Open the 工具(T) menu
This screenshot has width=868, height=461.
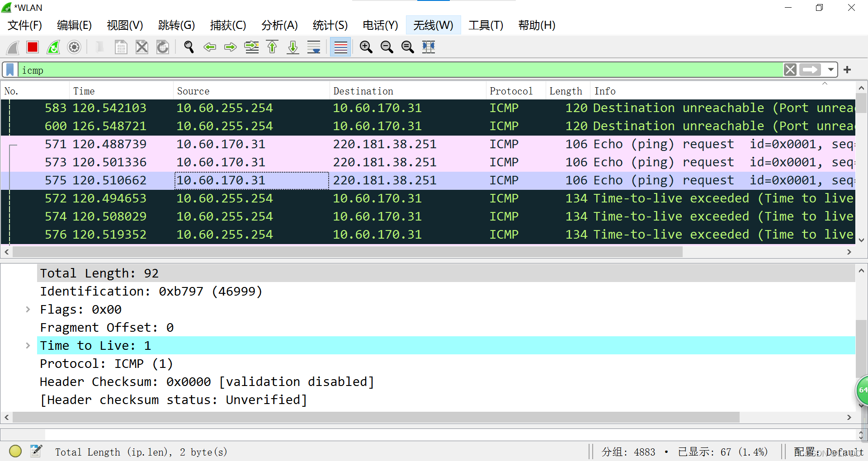click(x=486, y=25)
